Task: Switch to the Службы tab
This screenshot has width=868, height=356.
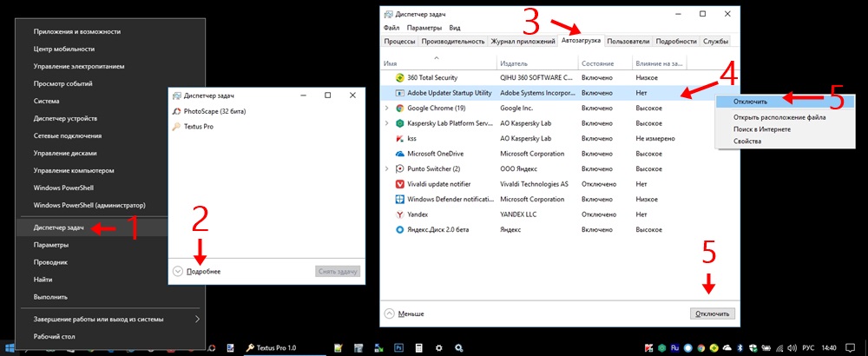Action: (716, 41)
